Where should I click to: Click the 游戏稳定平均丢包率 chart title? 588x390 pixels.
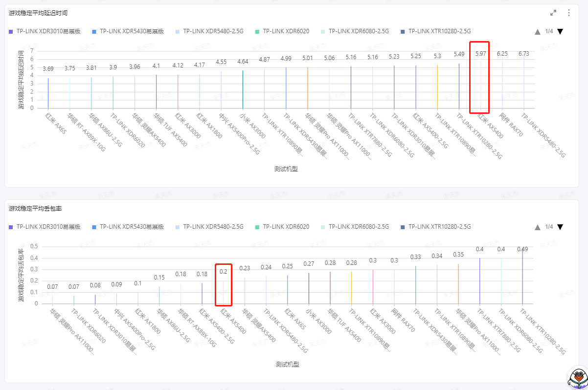point(35,209)
